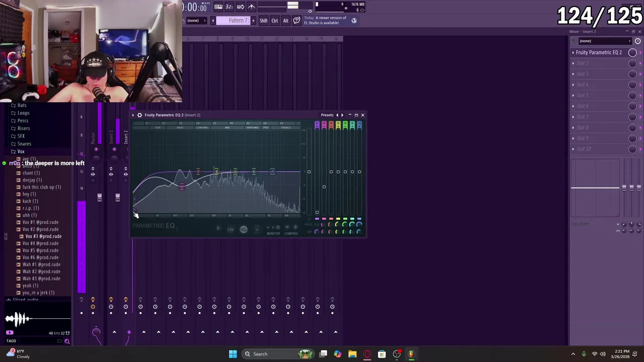This screenshot has height=362, width=644.
Task: Open the Windows Start menu
Action: (233, 354)
